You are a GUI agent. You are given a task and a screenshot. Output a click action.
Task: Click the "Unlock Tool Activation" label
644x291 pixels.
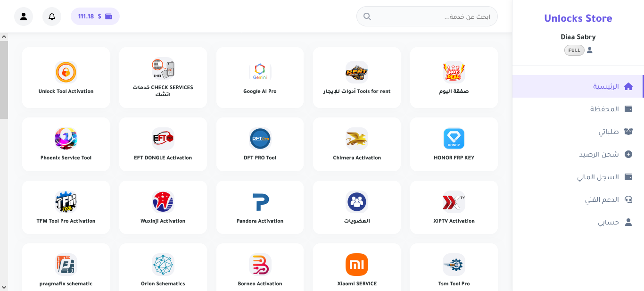(x=66, y=91)
